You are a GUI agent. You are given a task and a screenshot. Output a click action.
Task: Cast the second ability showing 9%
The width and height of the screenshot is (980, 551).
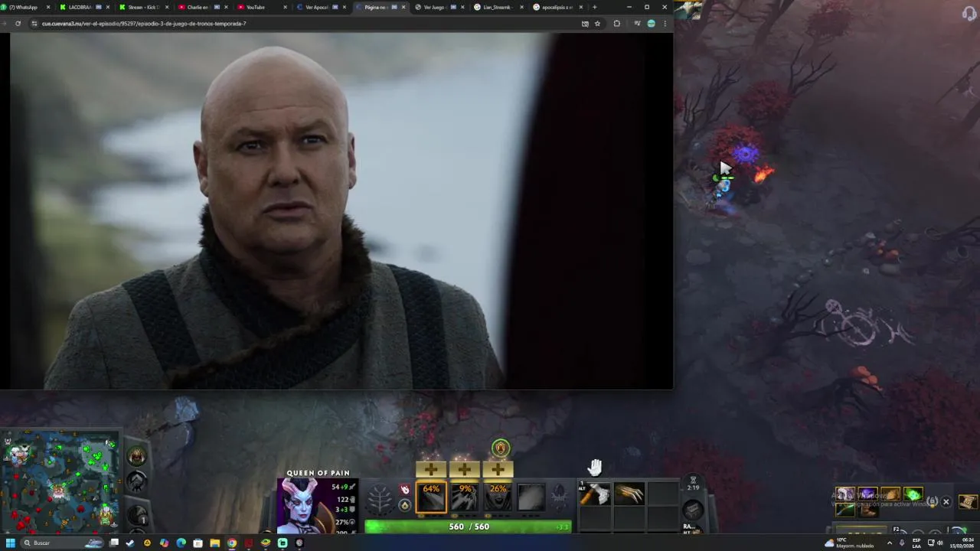[x=465, y=497]
